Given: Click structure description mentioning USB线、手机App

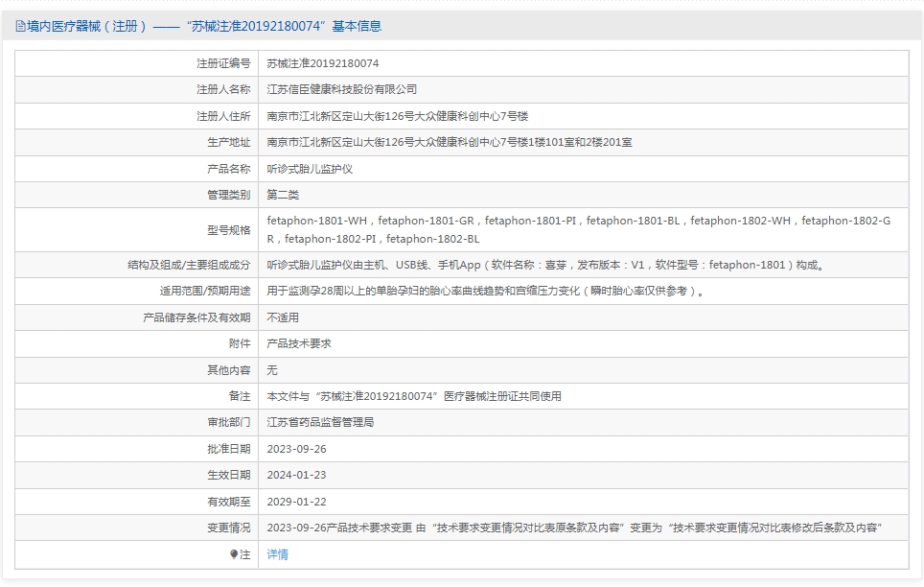Looking at the screenshot, I should (545, 266).
